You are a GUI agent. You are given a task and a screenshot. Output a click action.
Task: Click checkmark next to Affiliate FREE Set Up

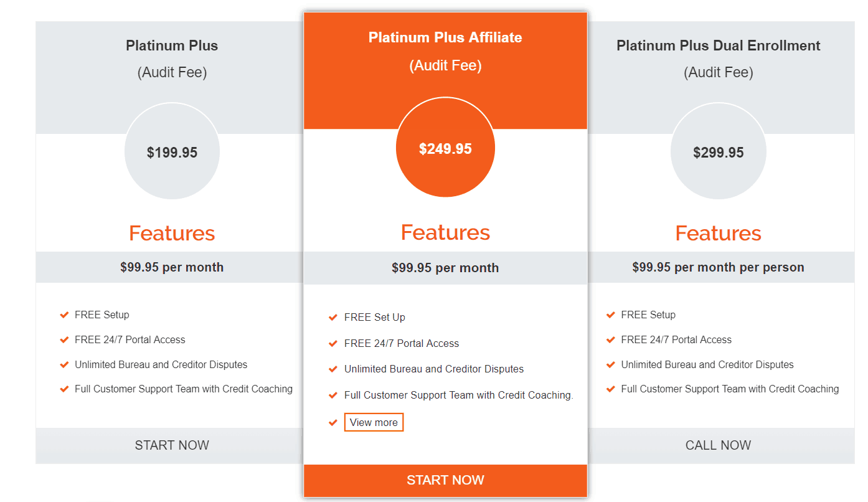(333, 318)
